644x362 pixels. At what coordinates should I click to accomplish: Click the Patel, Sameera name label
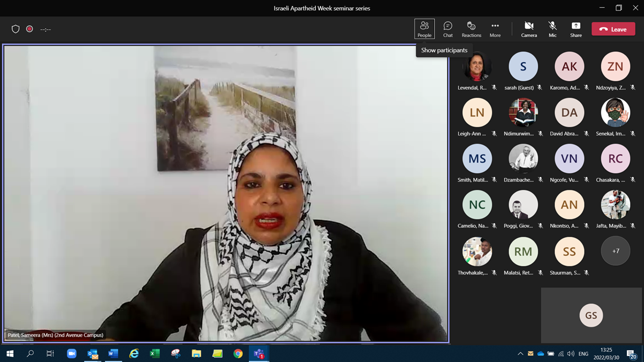[x=56, y=335]
